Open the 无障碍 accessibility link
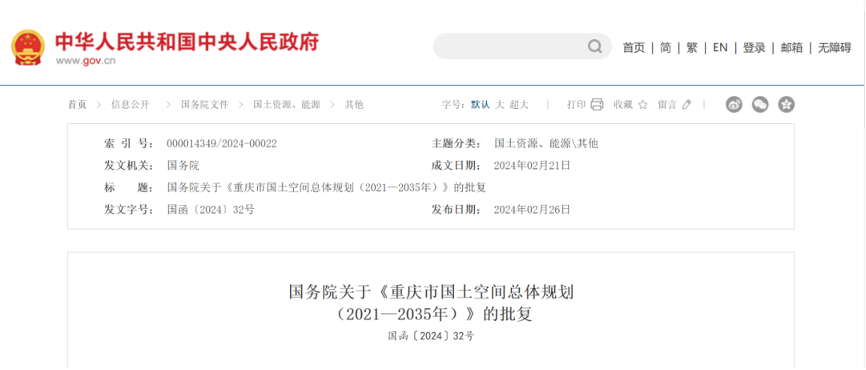 click(x=835, y=48)
